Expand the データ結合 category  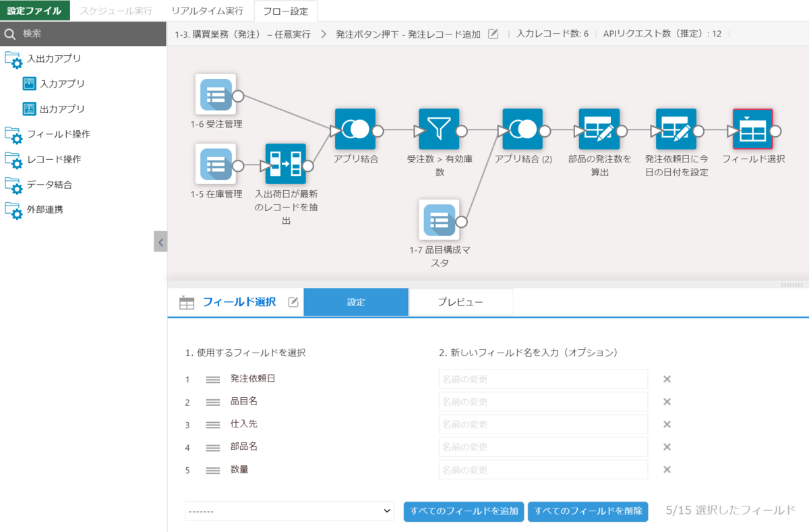coord(38,185)
